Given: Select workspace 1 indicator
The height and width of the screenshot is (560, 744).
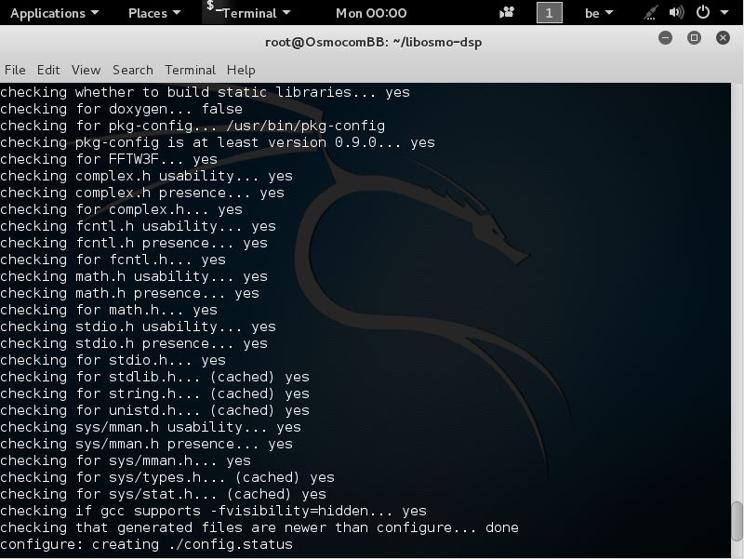Looking at the screenshot, I should (549, 13).
